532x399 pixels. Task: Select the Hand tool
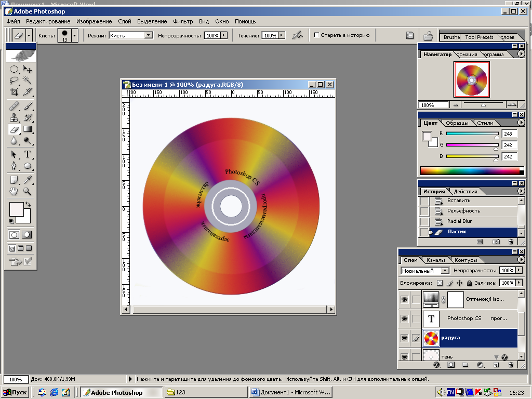pyautogui.click(x=14, y=191)
